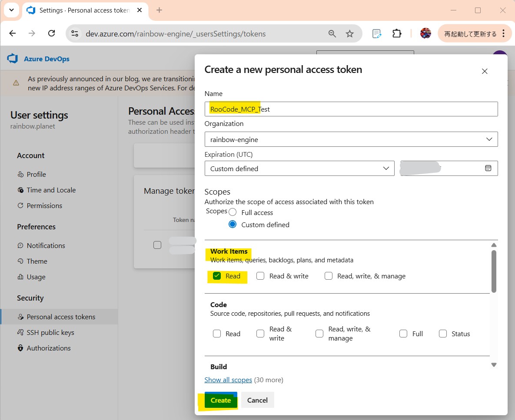Click the browser forward arrow

(x=32, y=33)
